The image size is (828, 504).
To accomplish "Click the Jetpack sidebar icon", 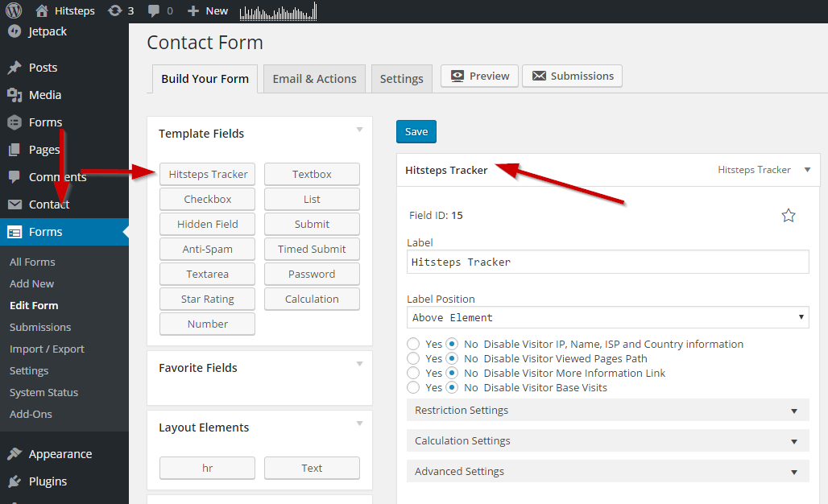I will pos(14,31).
